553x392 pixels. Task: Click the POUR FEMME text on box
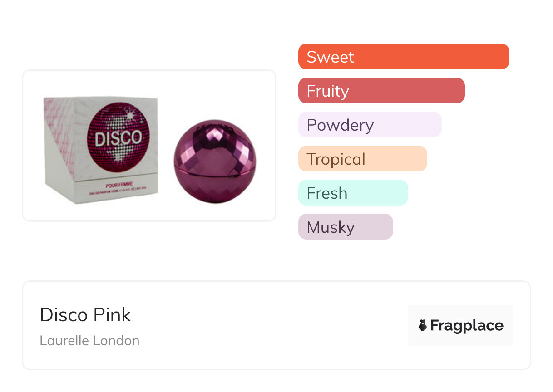[118, 186]
